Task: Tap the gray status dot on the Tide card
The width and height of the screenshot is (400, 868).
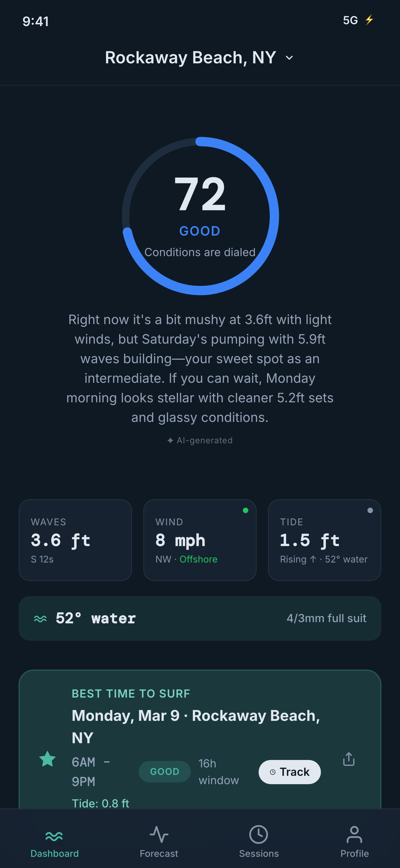Action: point(370,510)
